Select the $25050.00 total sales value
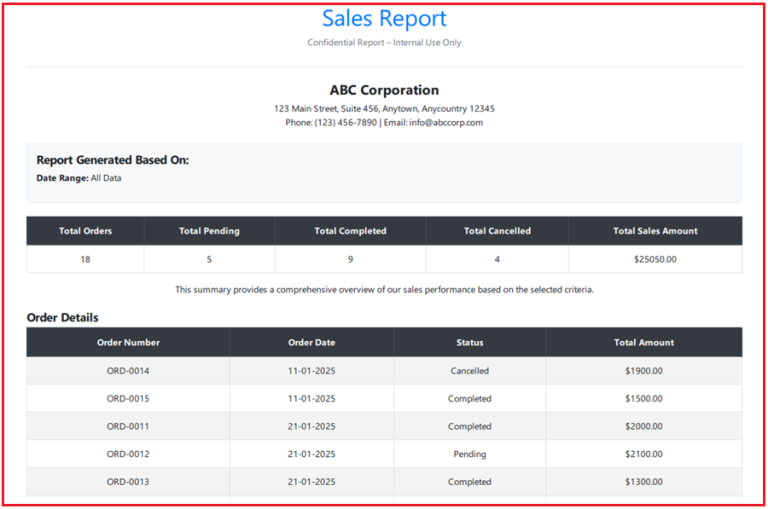This screenshot has height=509, width=768. coord(655,259)
